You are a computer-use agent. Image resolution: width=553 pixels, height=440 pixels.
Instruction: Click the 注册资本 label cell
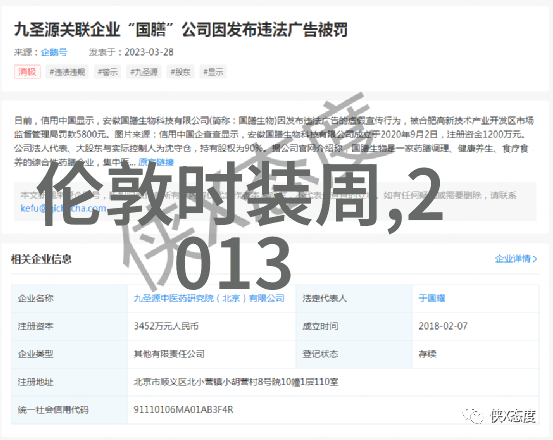[x=69, y=326]
